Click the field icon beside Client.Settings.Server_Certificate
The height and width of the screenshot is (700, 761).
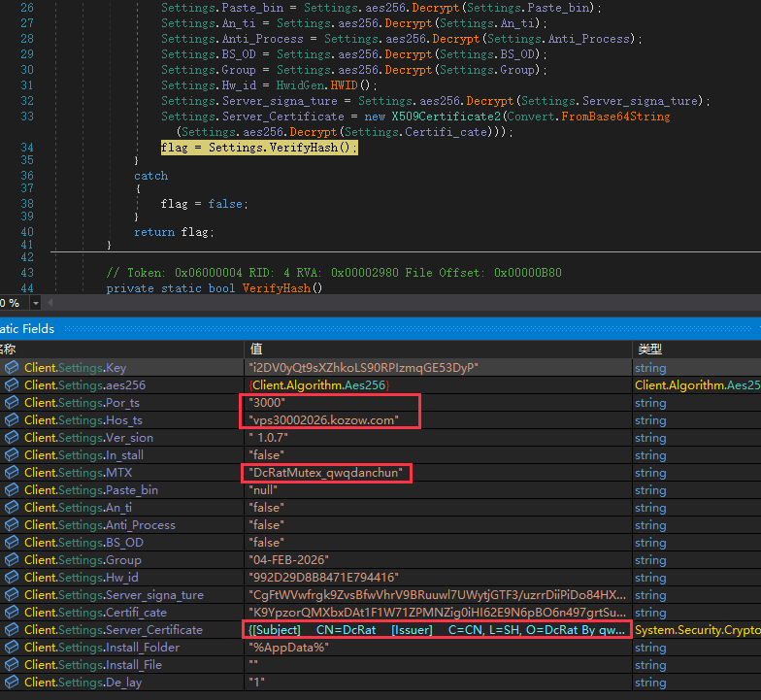pos(12,629)
